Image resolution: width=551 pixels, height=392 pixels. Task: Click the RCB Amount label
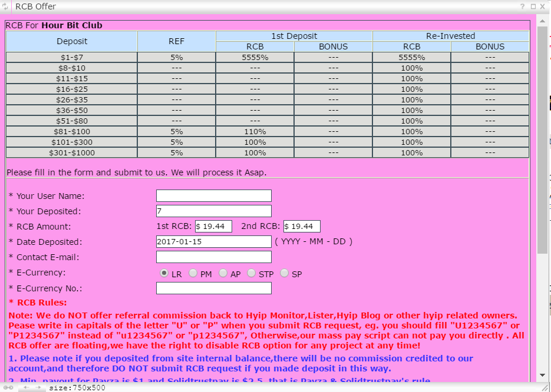(x=39, y=227)
